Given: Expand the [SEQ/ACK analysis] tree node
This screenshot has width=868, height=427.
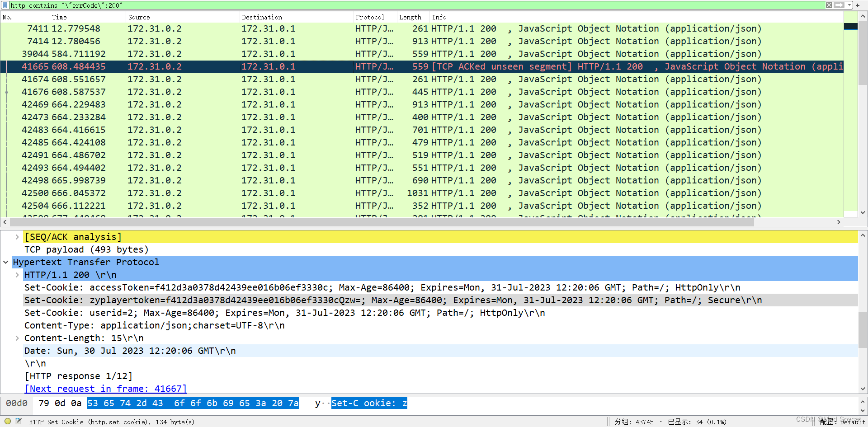Looking at the screenshot, I should pos(17,237).
